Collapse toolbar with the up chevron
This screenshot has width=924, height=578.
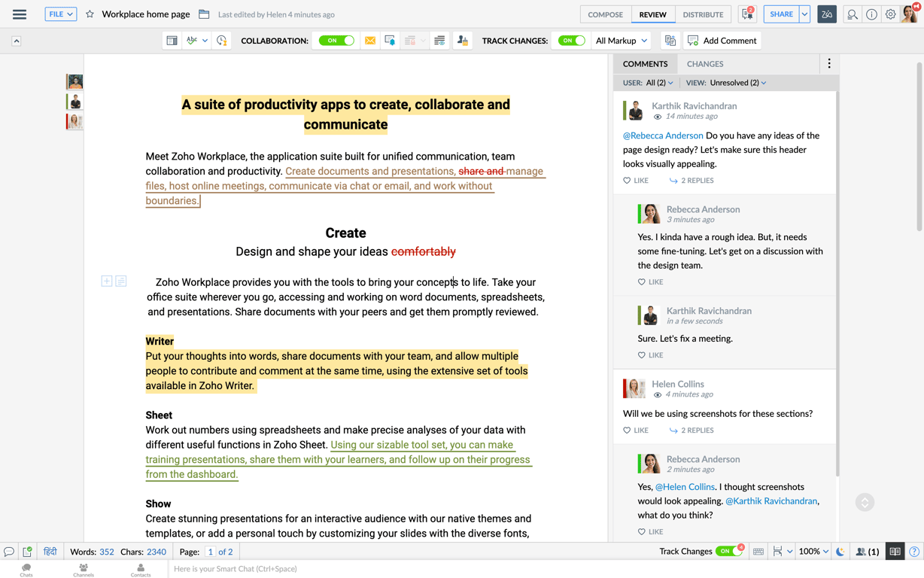[x=17, y=41]
